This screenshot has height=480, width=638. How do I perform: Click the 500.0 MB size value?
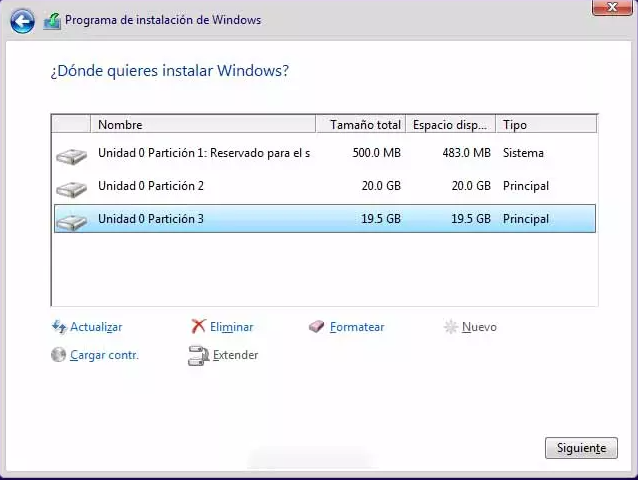coord(376,153)
